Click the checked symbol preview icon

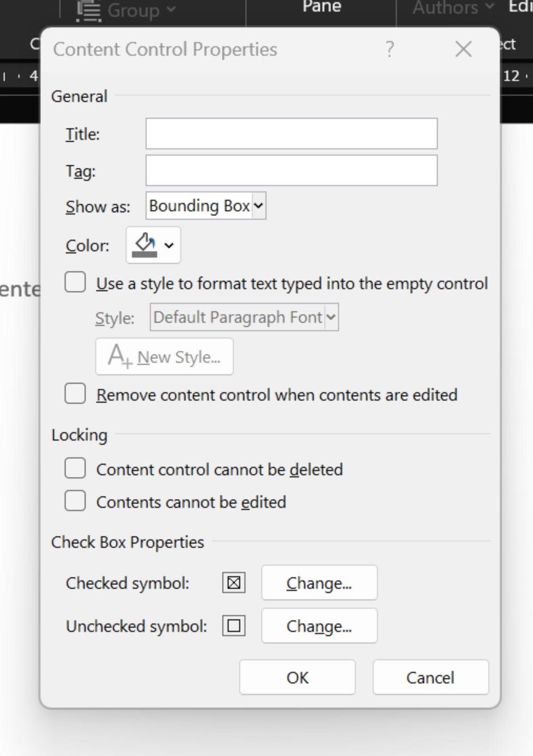point(234,583)
